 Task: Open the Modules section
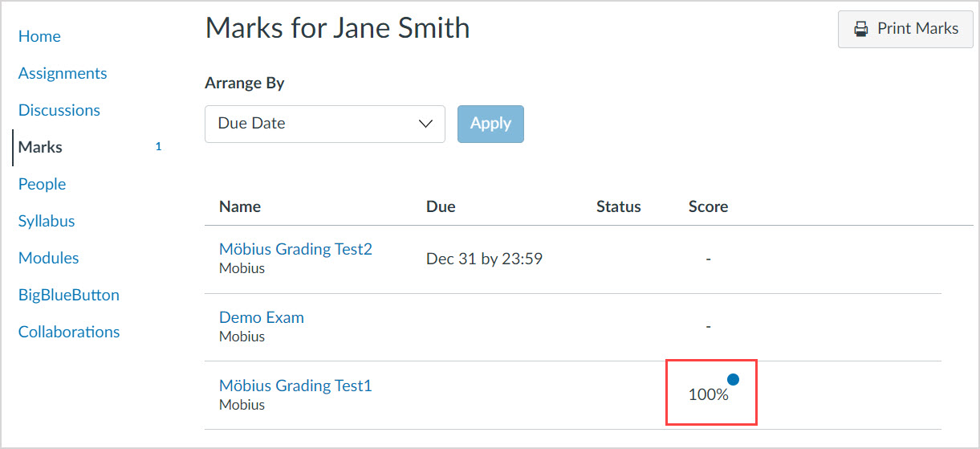49,258
